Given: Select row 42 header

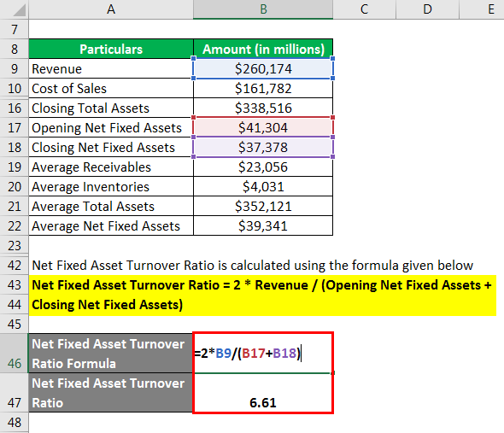Looking at the screenshot, I should (15, 266).
